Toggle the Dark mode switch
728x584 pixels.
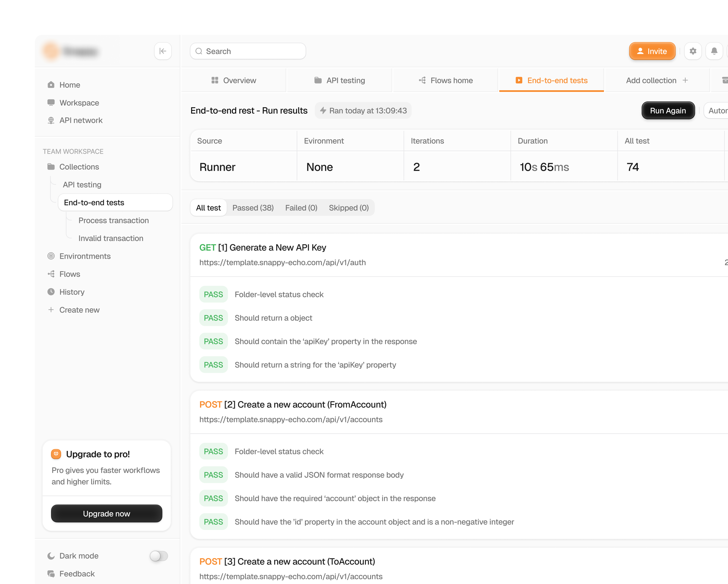159,556
